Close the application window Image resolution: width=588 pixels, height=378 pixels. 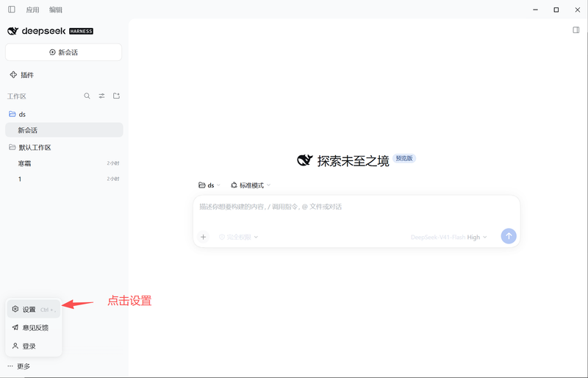click(578, 10)
